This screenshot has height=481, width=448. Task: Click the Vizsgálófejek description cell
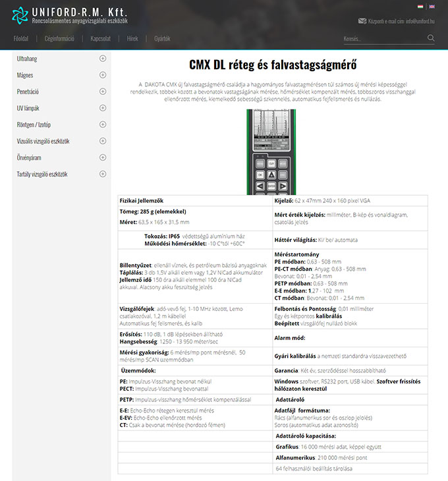click(195, 316)
